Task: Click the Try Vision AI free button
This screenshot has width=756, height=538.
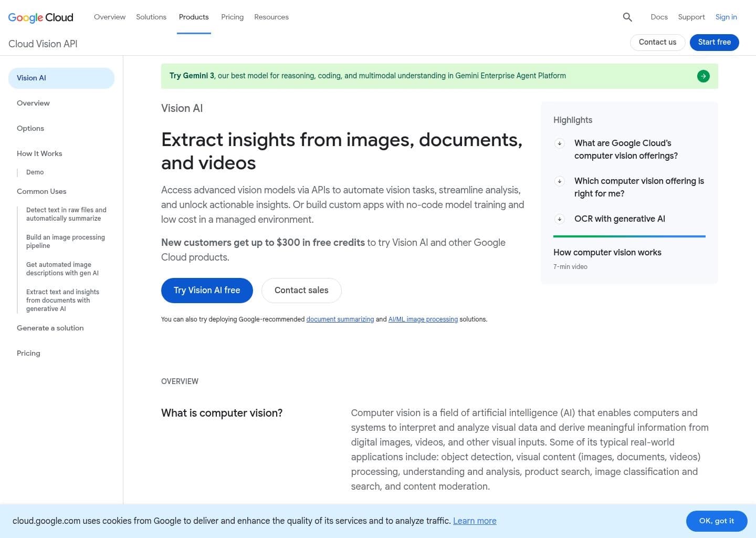Action: click(x=207, y=291)
